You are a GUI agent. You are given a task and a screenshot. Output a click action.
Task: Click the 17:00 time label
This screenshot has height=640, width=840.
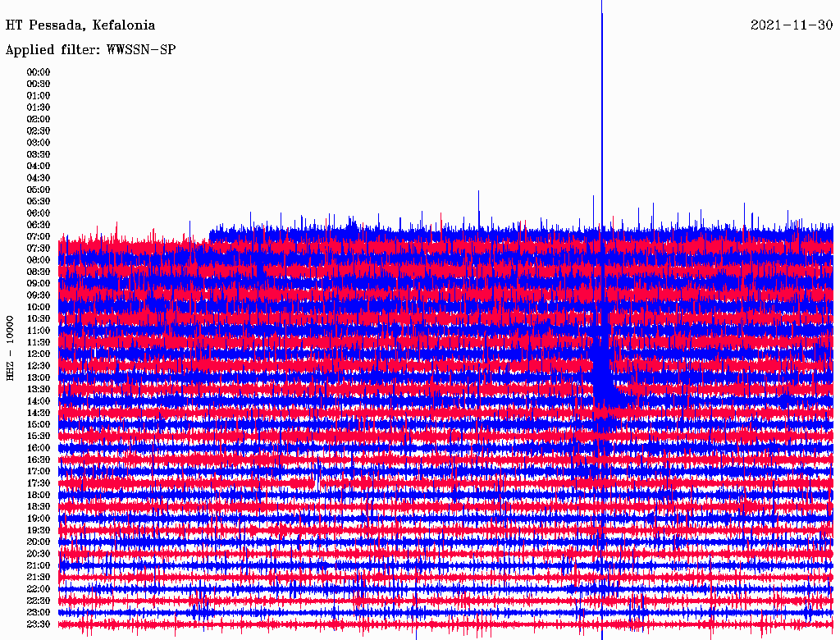[39, 472]
